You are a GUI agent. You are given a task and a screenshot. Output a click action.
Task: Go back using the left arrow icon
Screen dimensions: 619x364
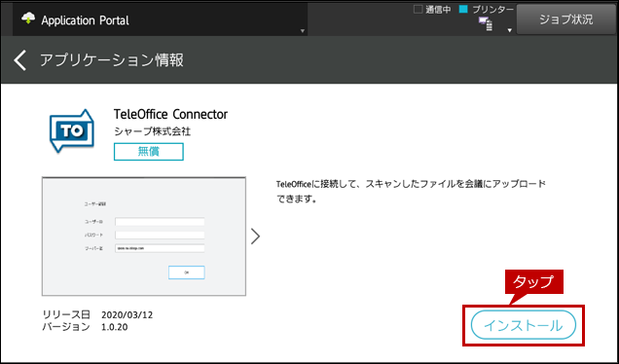click(x=19, y=60)
